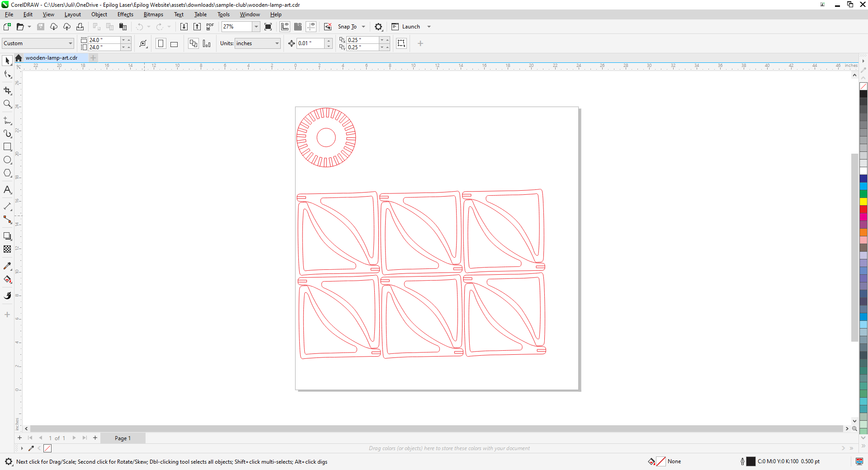Click the Export icon
This screenshot has height=470, width=868.
pos(197,27)
